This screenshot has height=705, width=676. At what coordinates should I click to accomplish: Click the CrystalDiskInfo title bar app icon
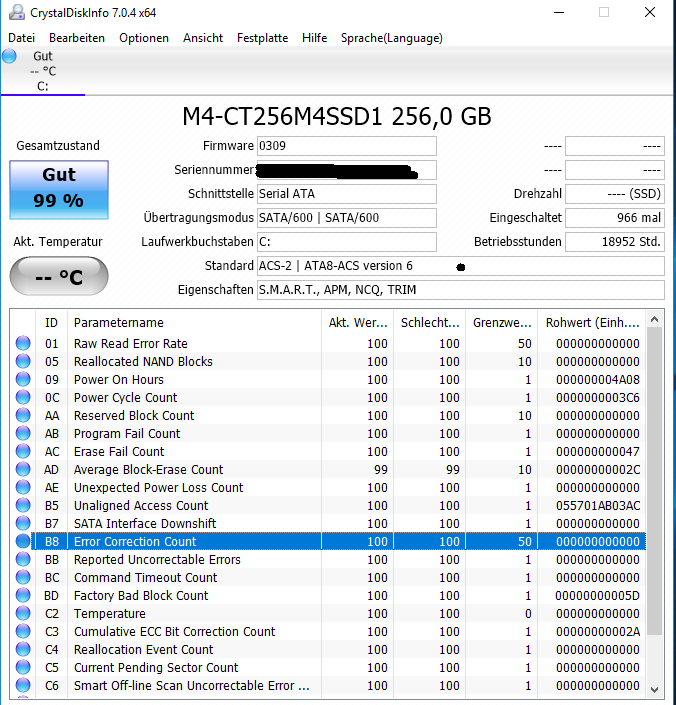(17, 12)
